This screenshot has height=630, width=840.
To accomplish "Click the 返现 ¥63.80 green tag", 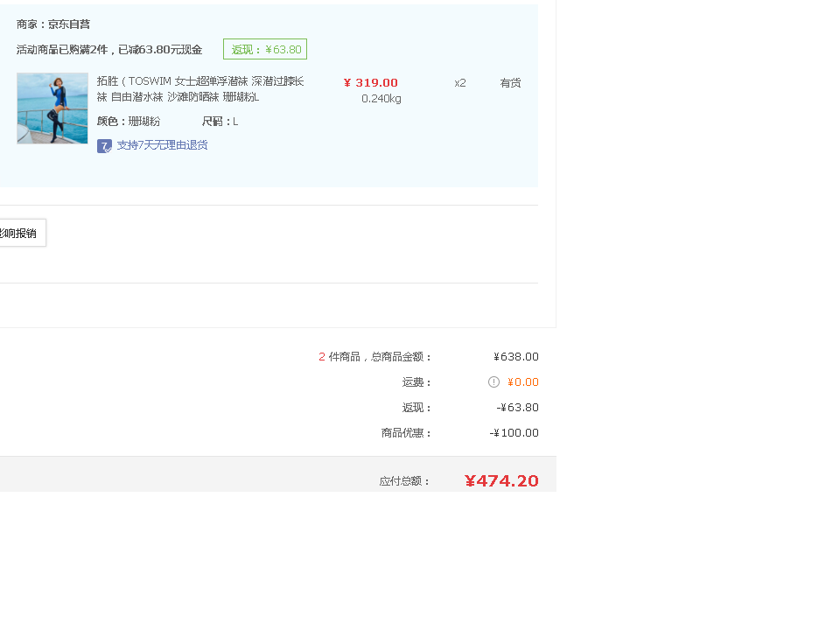I will [265, 49].
